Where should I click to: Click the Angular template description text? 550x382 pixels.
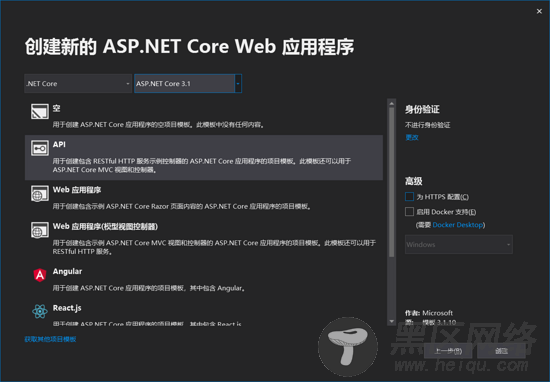point(149,288)
